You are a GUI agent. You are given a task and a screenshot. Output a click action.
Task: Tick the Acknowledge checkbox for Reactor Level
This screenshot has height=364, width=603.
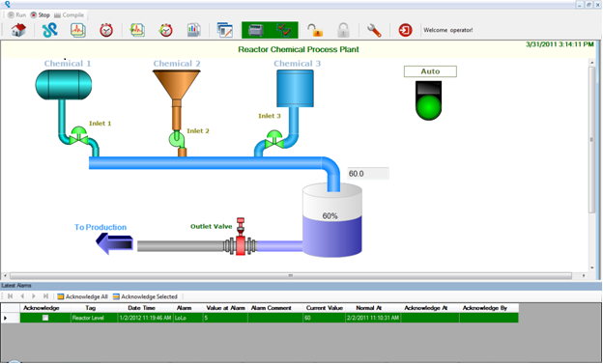tap(45, 318)
